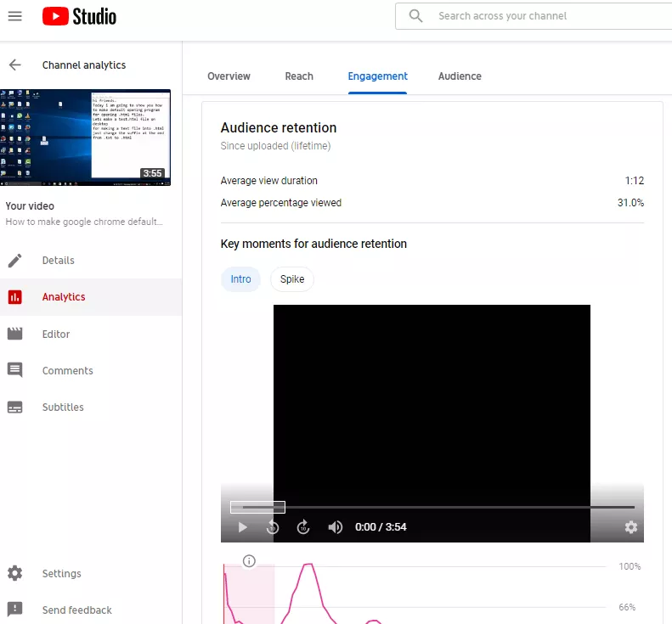Click the info icon above retention graph
This screenshot has width=672, height=624.
click(x=249, y=560)
